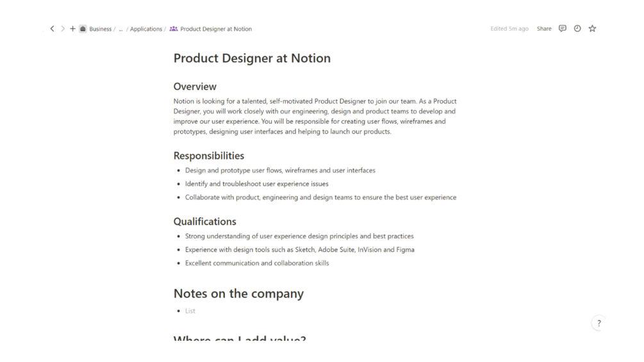The height and width of the screenshot is (362, 644).
Task: Click the empty List placeholder bullet
Action: click(x=190, y=311)
